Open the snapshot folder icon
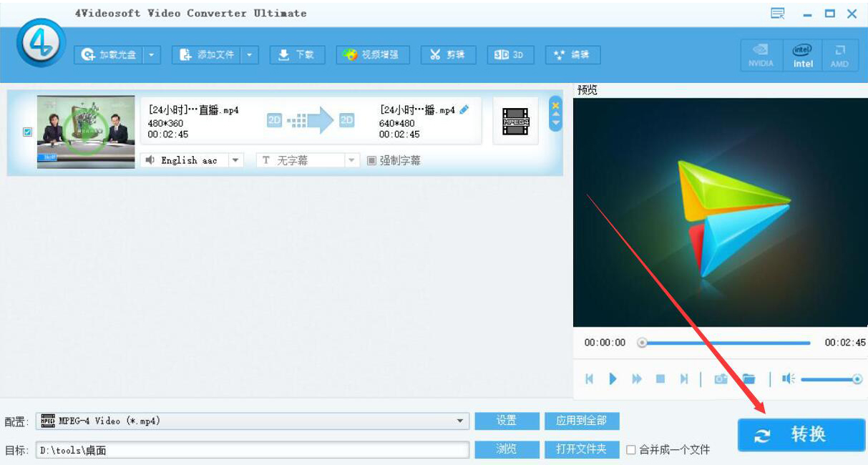The image size is (868, 465). (x=748, y=379)
